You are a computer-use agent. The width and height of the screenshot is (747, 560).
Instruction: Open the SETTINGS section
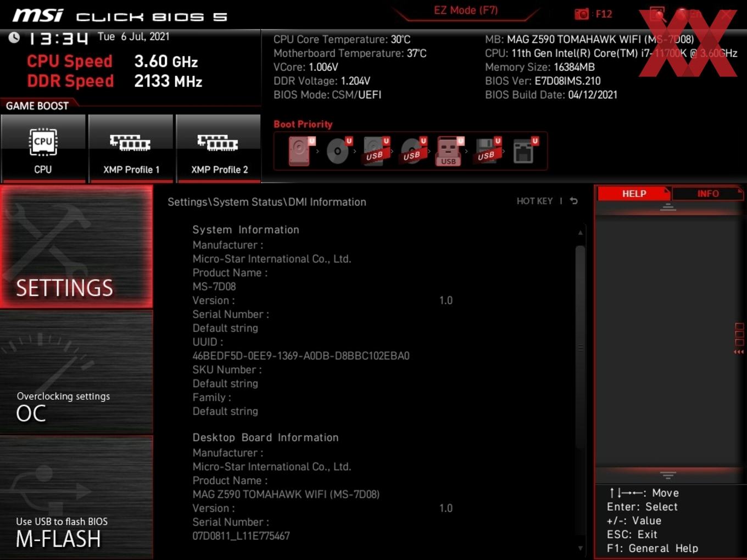[76, 247]
